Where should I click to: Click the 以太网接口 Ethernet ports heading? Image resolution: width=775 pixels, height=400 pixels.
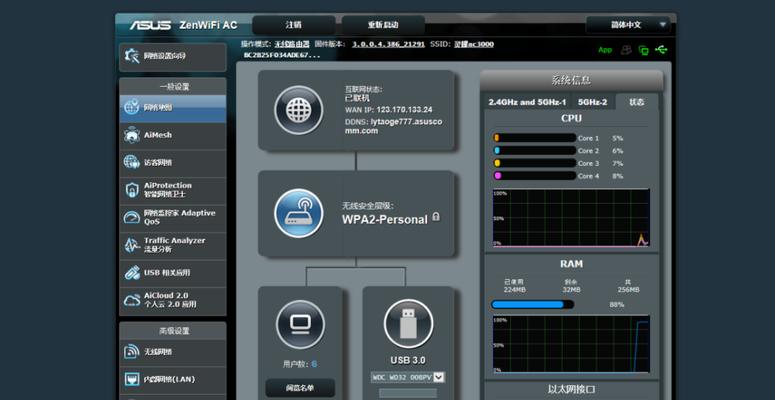[x=571, y=389]
